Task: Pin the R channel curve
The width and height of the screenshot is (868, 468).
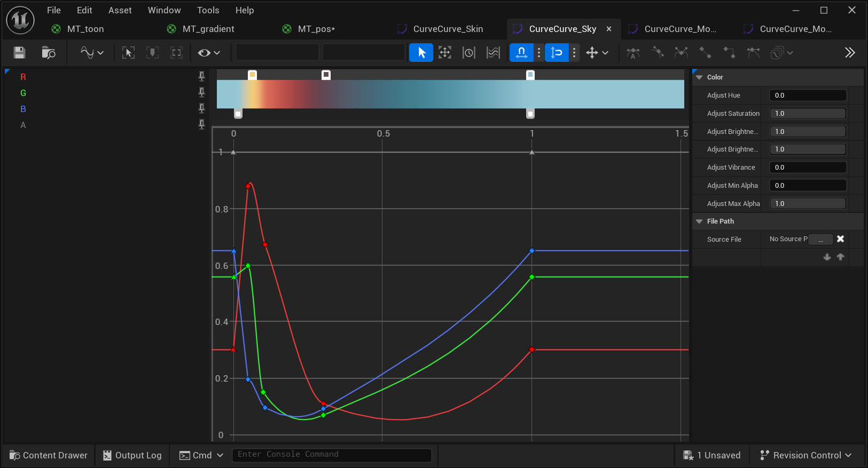Action: [201, 76]
